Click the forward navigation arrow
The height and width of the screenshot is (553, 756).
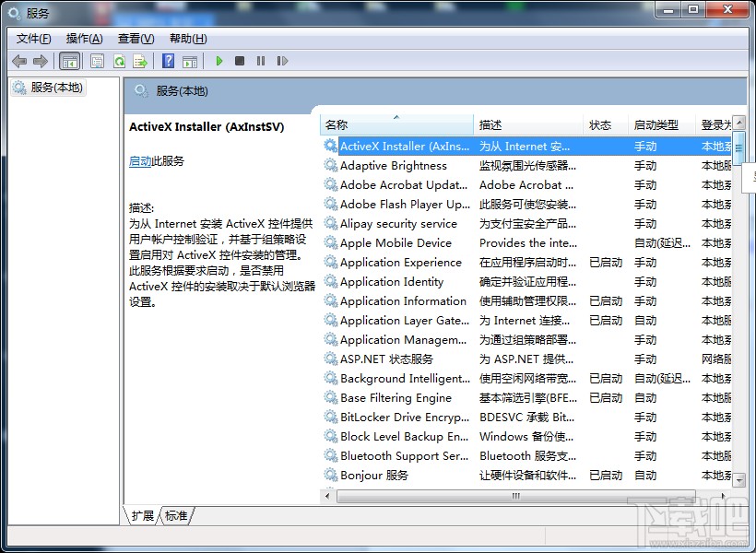(41, 60)
